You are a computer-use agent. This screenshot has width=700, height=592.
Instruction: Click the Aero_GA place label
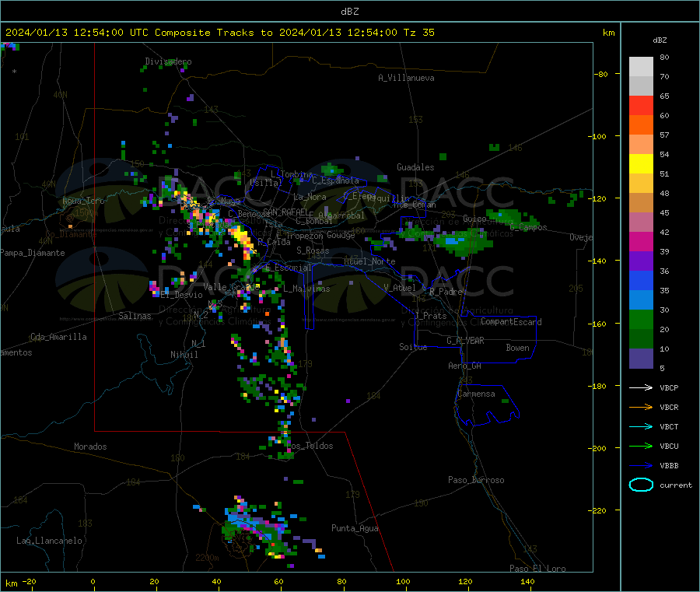[x=464, y=365]
